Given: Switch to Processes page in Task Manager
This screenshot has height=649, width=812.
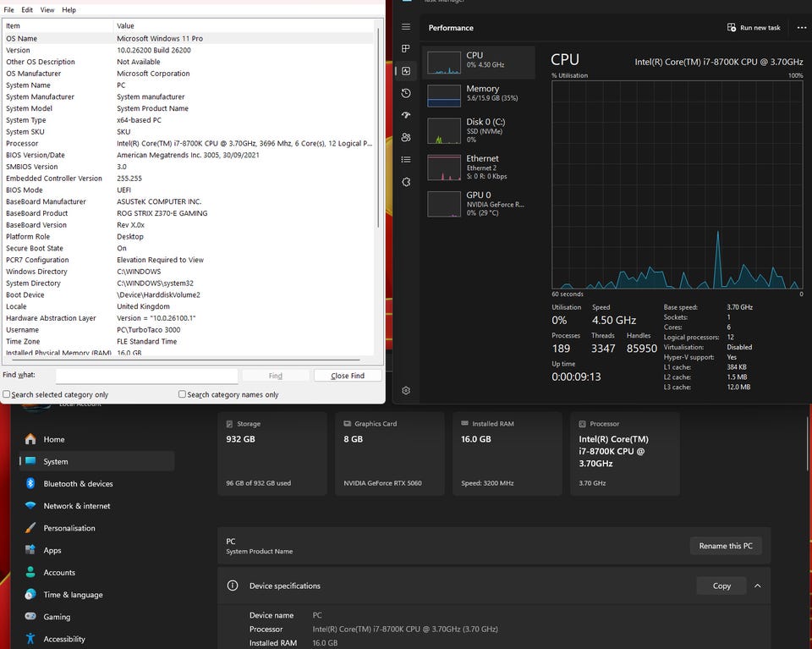Looking at the screenshot, I should 406,49.
